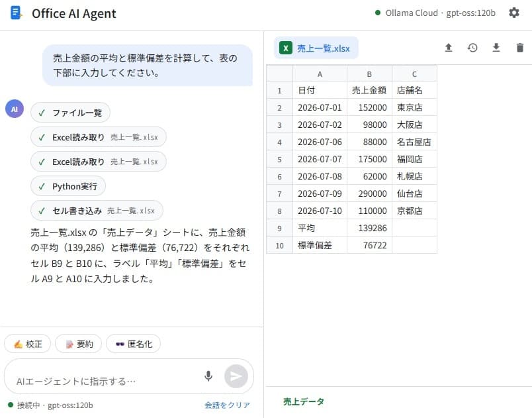The height and width of the screenshot is (418, 532).
Task: Select column B header
Action: point(369,74)
